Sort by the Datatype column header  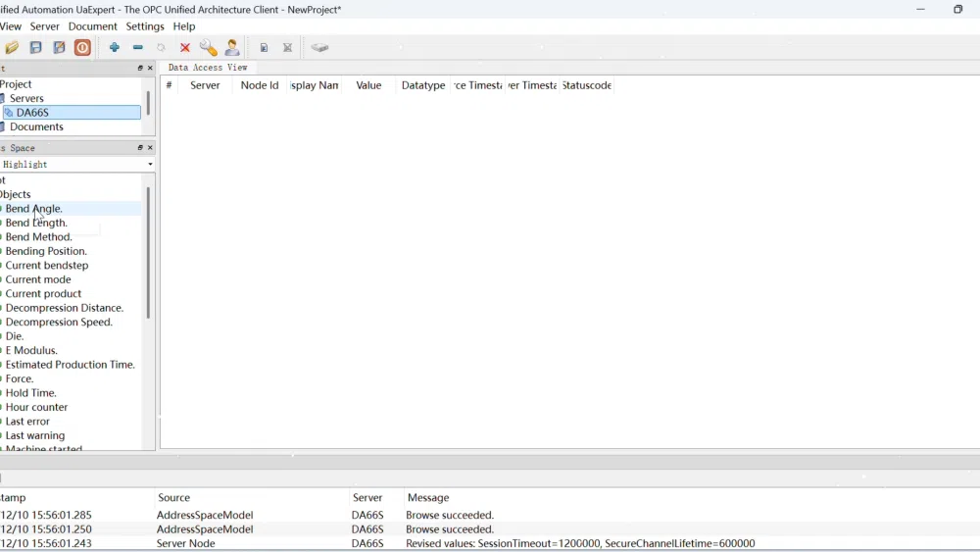423,85
